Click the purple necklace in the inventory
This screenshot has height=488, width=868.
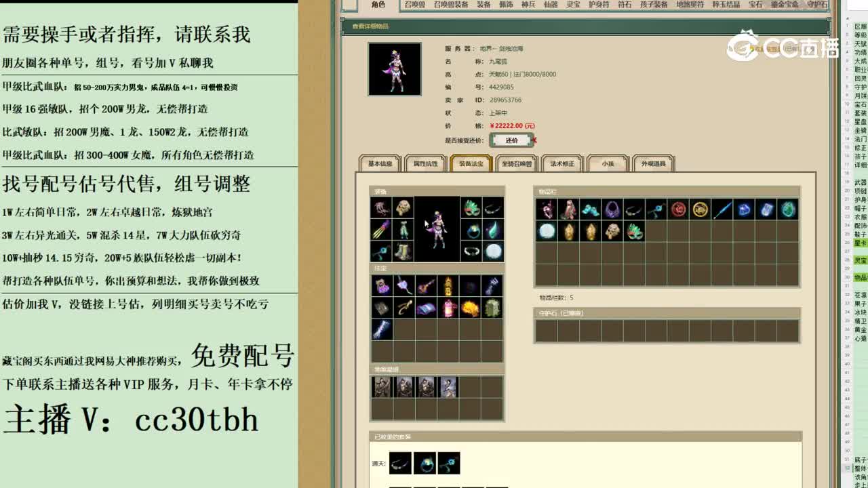point(612,209)
